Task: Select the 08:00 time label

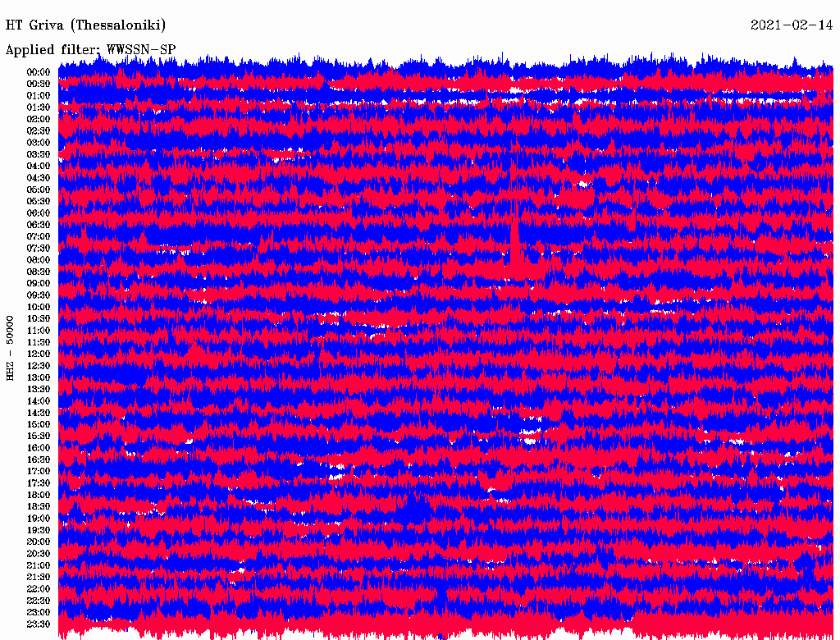Action: pyautogui.click(x=39, y=260)
